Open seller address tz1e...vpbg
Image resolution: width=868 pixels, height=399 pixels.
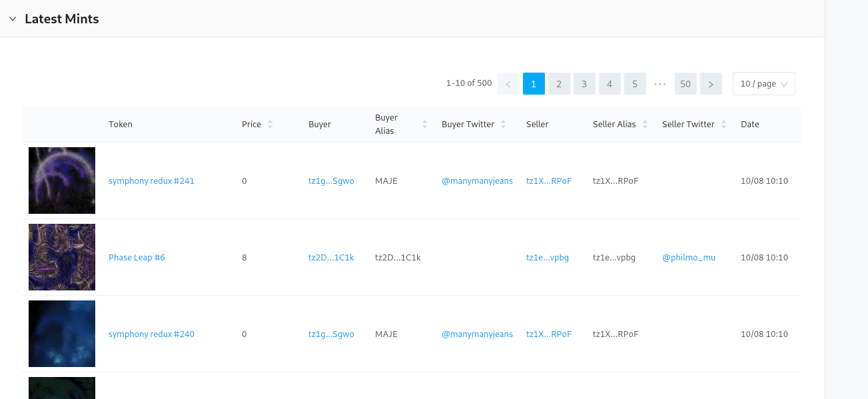pyautogui.click(x=547, y=257)
